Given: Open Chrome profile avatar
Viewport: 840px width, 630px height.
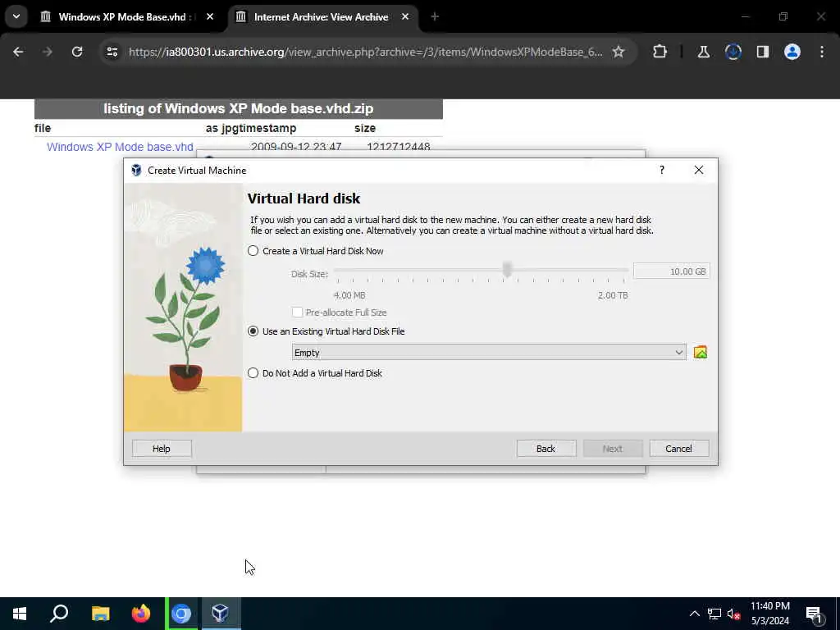Looking at the screenshot, I should pyautogui.click(x=792, y=52).
